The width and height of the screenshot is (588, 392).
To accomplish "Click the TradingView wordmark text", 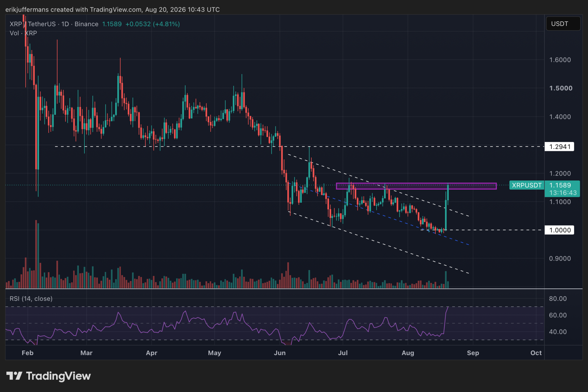I will coord(58,376).
